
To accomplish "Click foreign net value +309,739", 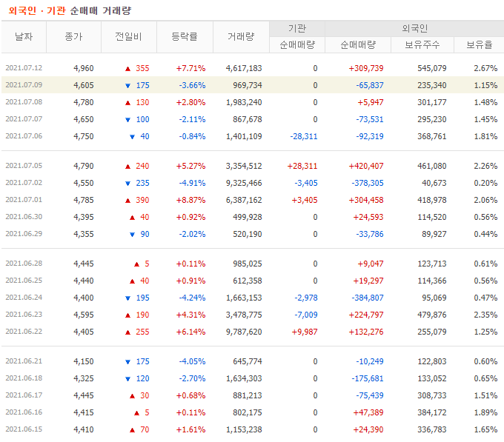I will coord(366,68).
